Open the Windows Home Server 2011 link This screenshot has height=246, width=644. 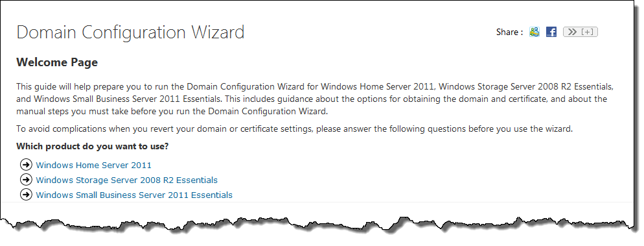coord(94,165)
